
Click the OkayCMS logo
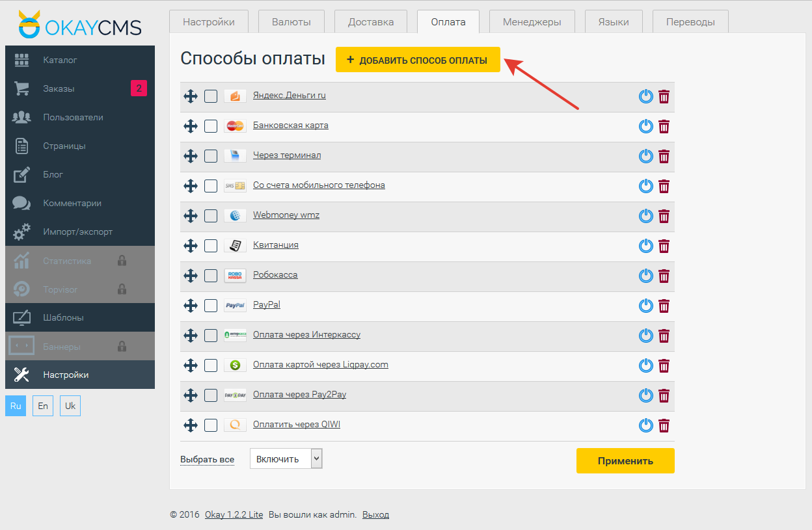[x=79, y=24]
